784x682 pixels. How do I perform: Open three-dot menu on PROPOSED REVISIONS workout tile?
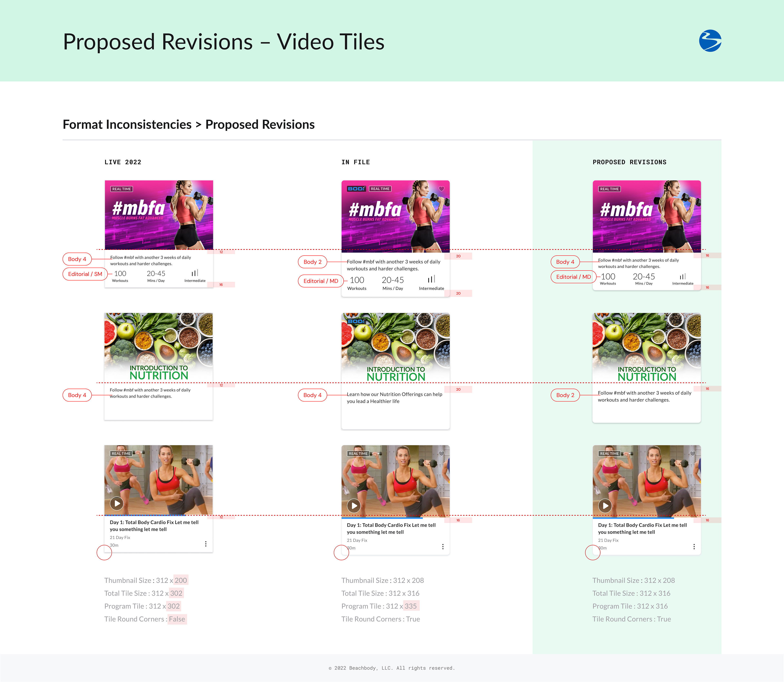tap(694, 547)
